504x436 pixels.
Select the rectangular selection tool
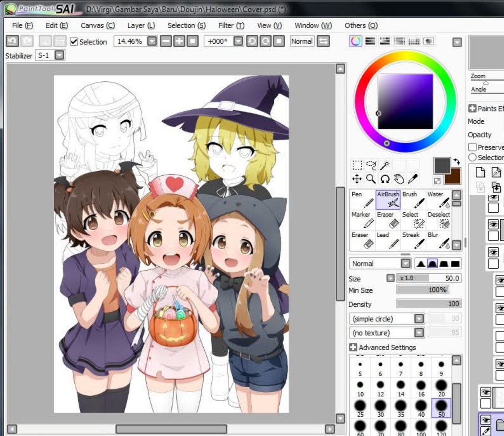(x=357, y=165)
